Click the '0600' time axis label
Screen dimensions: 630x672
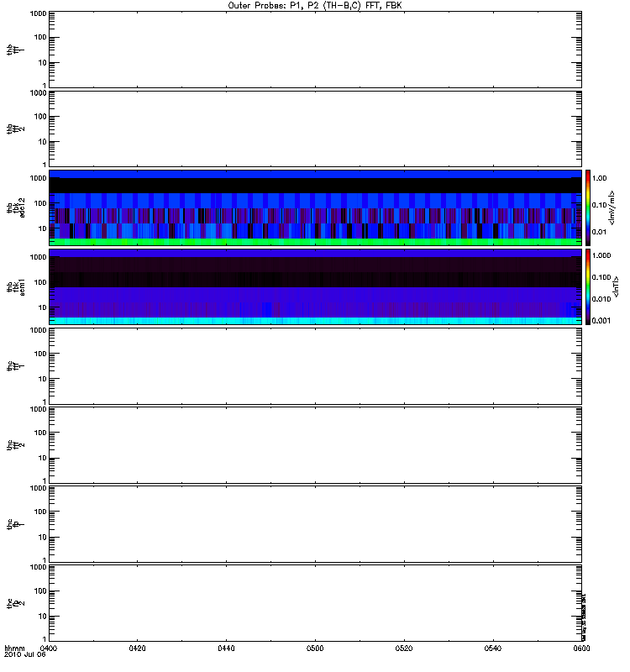(x=581, y=648)
